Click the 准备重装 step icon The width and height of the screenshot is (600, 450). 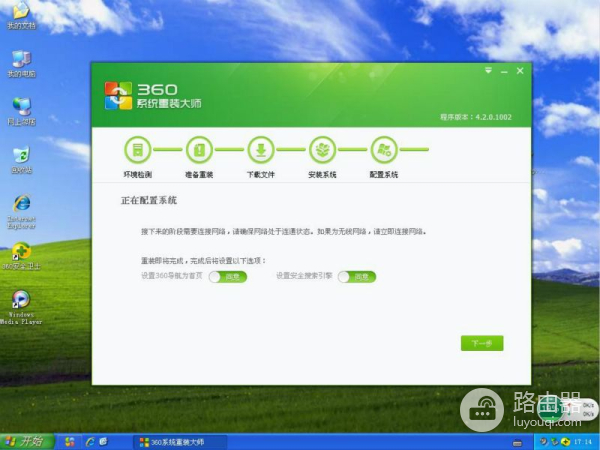click(199, 150)
